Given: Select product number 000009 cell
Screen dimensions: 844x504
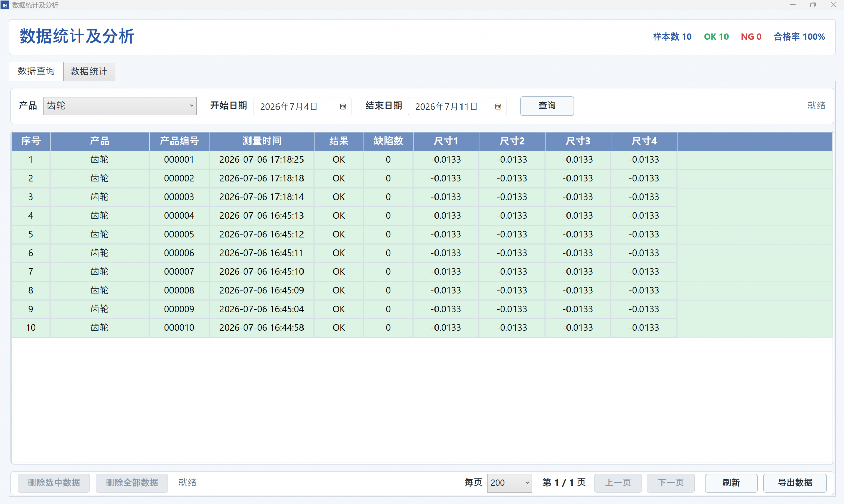Looking at the screenshot, I should point(179,309).
